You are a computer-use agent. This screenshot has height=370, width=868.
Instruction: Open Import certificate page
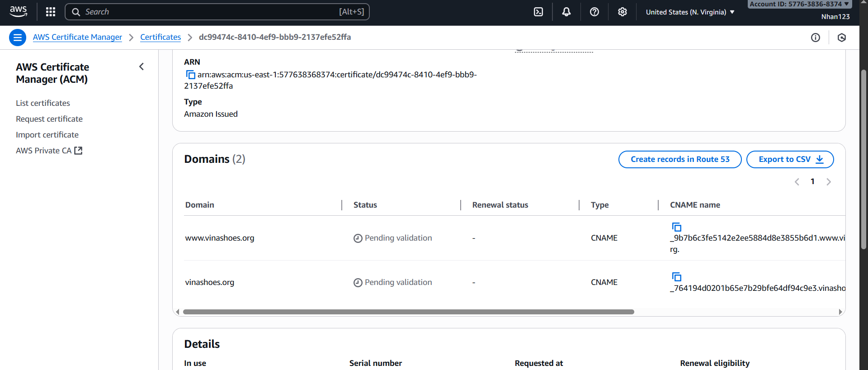(x=47, y=135)
